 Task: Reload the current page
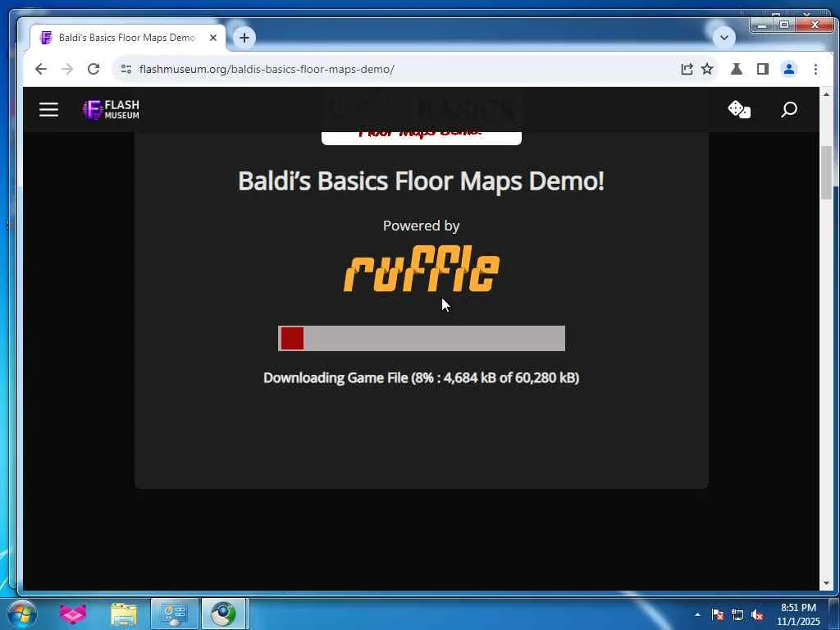coord(94,69)
